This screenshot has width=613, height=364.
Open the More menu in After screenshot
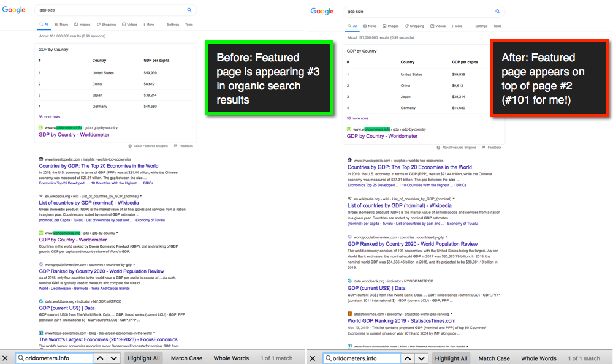[457, 26]
